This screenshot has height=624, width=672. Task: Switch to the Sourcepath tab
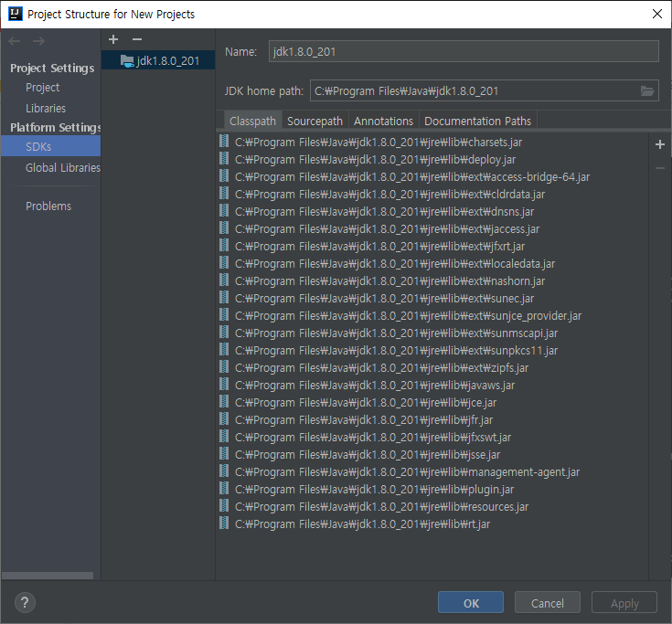point(315,121)
